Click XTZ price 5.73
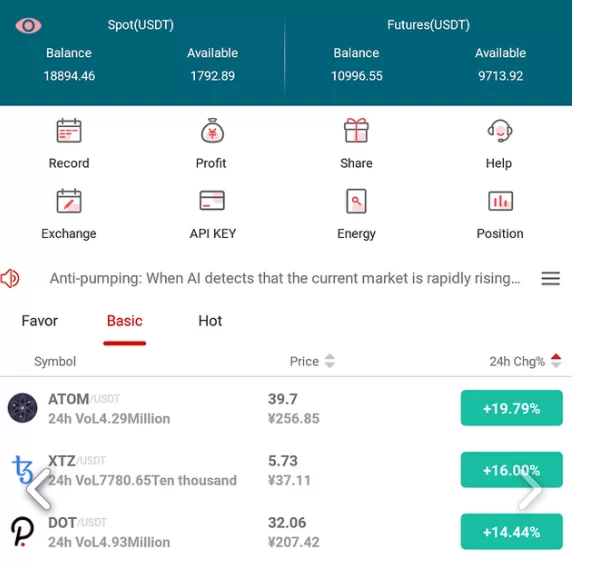 pos(283,461)
